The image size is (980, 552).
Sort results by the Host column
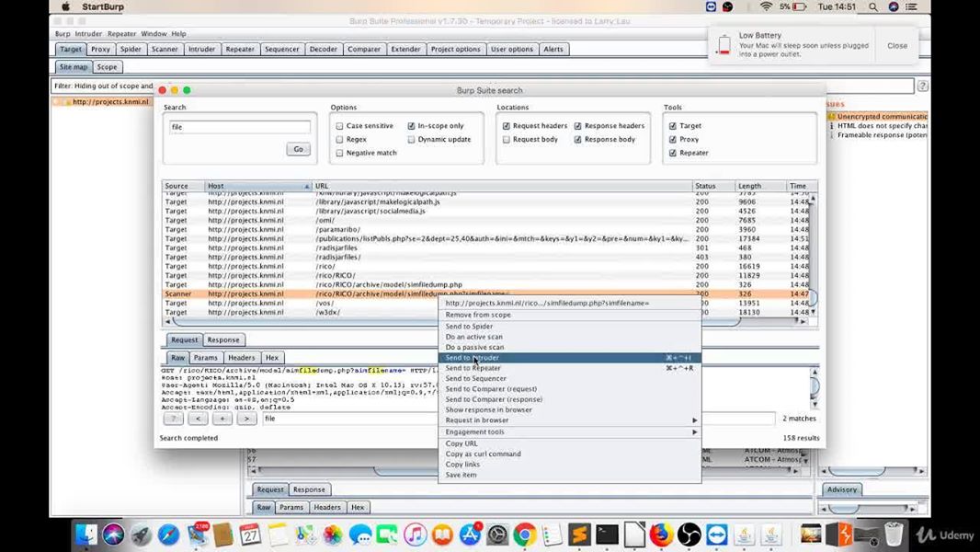click(258, 186)
